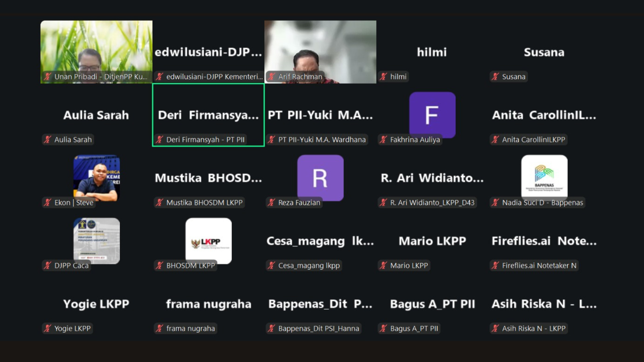Click muted mic icon beside frama nugraha
This screenshot has height=362, width=644.
tap(160, 328)
